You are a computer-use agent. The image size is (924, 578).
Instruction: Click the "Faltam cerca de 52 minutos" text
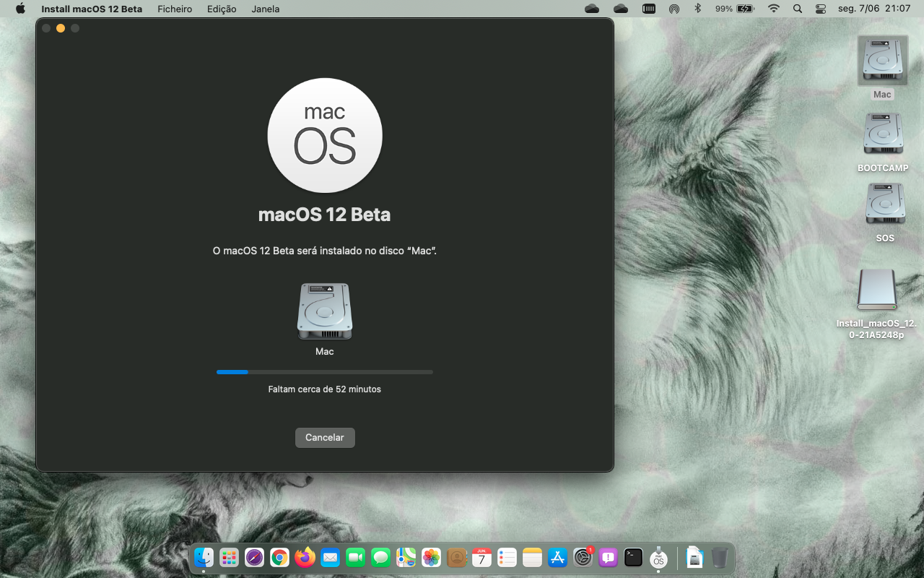tap(325, 389)
